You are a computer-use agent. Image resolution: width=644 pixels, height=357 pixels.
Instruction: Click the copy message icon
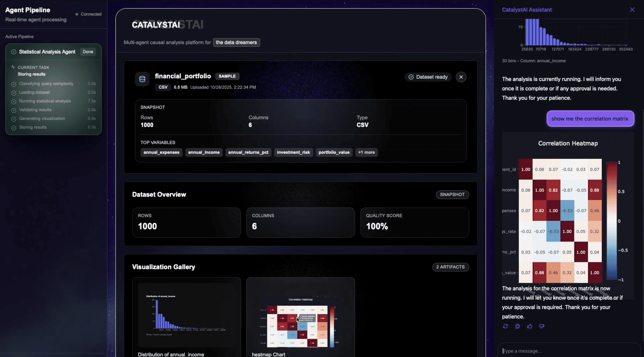[518, 326]
